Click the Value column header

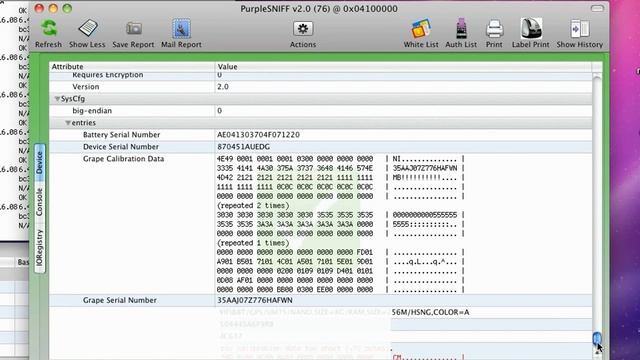point(403,67)
